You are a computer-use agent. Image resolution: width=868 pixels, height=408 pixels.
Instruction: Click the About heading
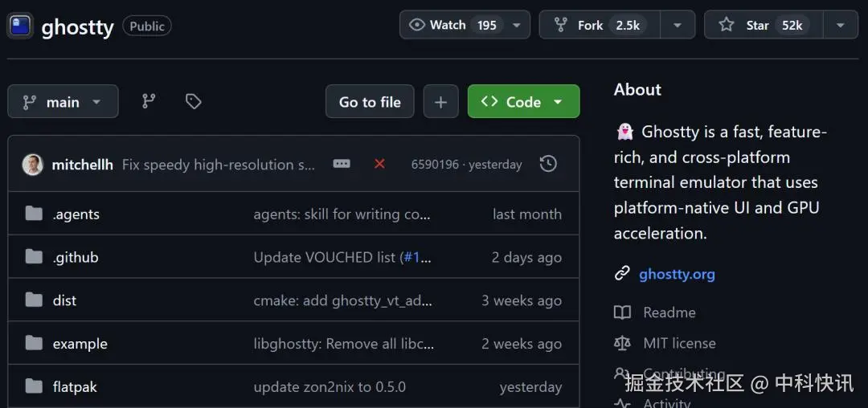(x=637, y=90)
